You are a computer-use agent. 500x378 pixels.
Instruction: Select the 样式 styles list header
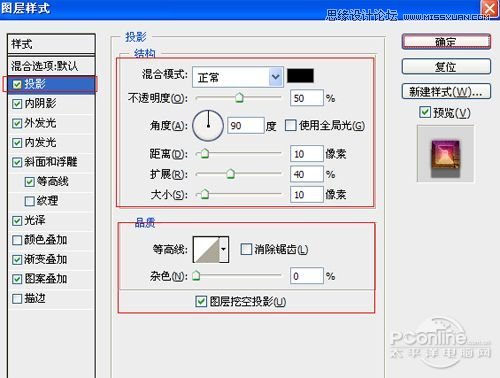pos(51,44)
